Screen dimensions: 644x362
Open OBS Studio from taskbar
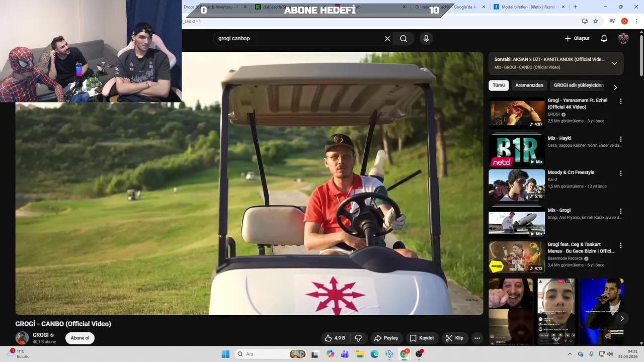[x=419, y=354]
